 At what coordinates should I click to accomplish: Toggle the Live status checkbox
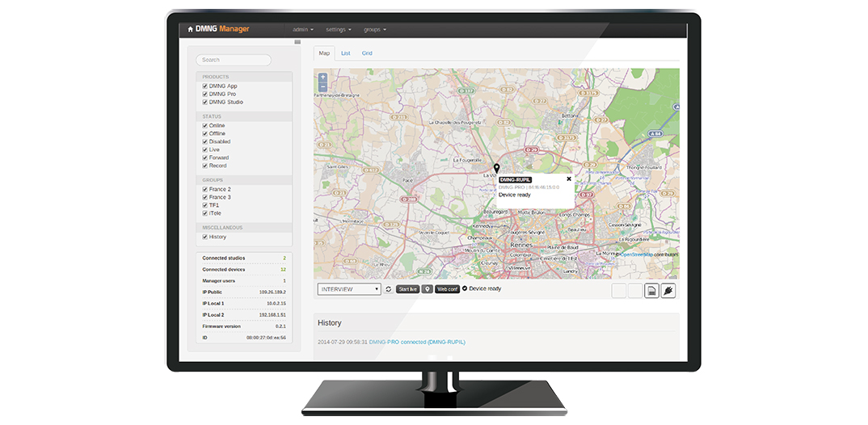point(204,149)
